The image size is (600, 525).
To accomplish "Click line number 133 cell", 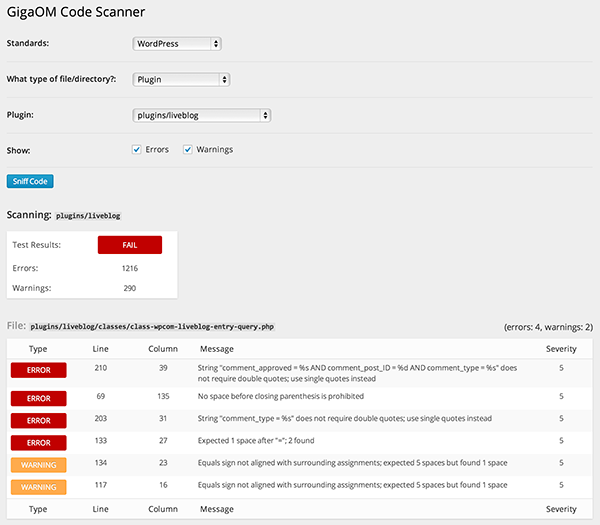I will coord(101,440).
